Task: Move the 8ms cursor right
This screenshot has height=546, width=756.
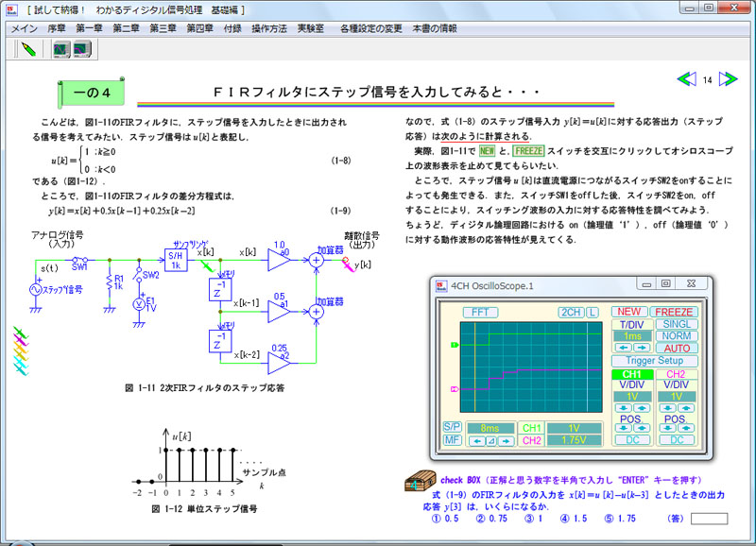Action: pyautogui.click(x=506, y=441)
